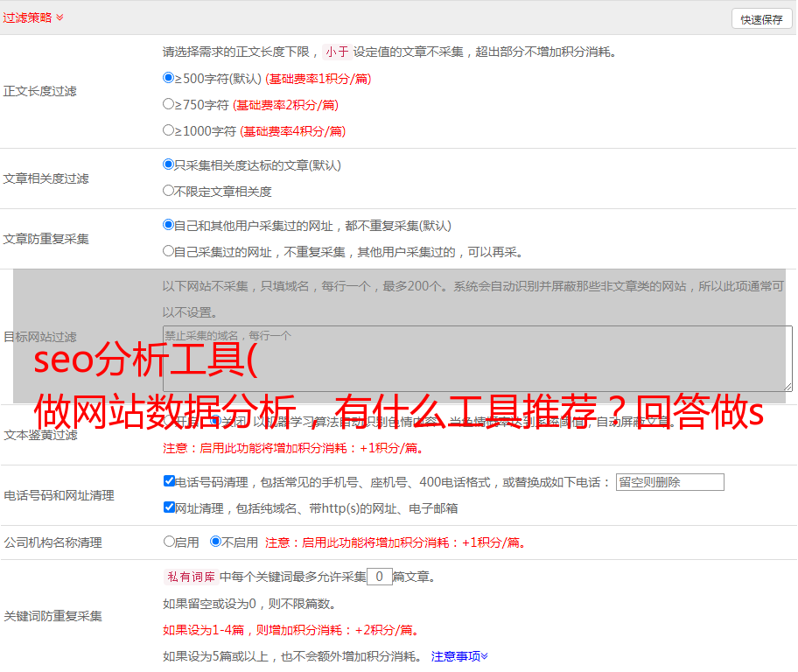Image resolution: width=798 pixels, height=672 pixels.
Task: Click the keyword article count input field
Action: point(380,577)
